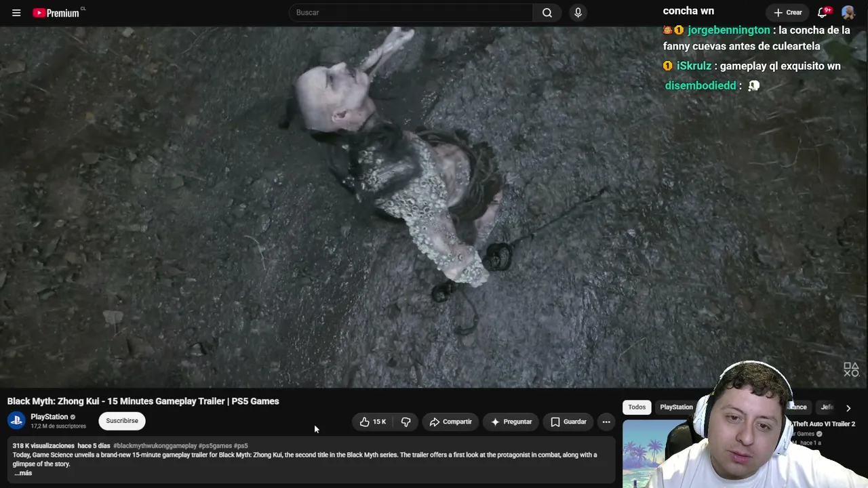Save the video with Guardar
This screenshot has width=868, height=488.
(x=568, y=422)
